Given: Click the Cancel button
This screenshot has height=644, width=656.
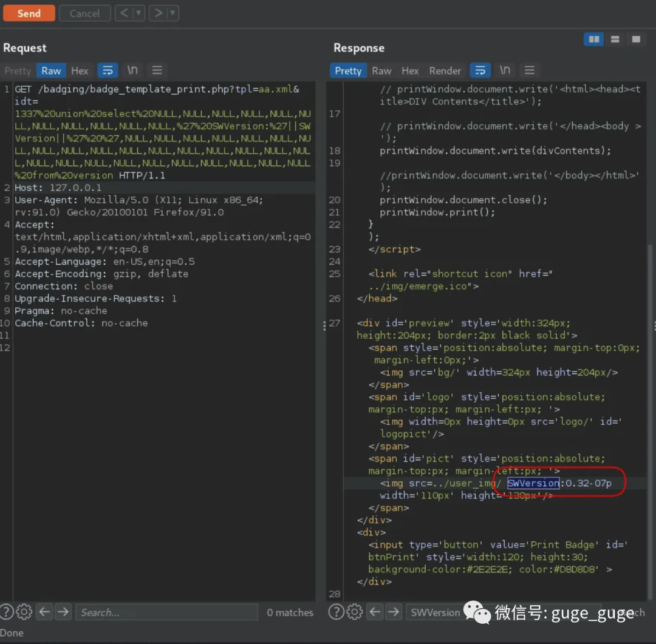Looking at the screenshot, I should (84, 13).
